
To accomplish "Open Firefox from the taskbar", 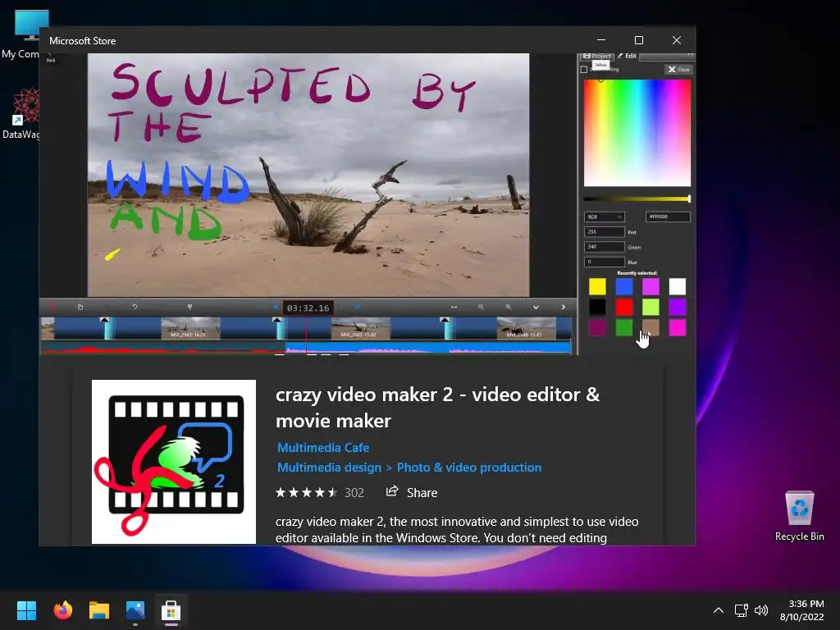I will point(62,610).
